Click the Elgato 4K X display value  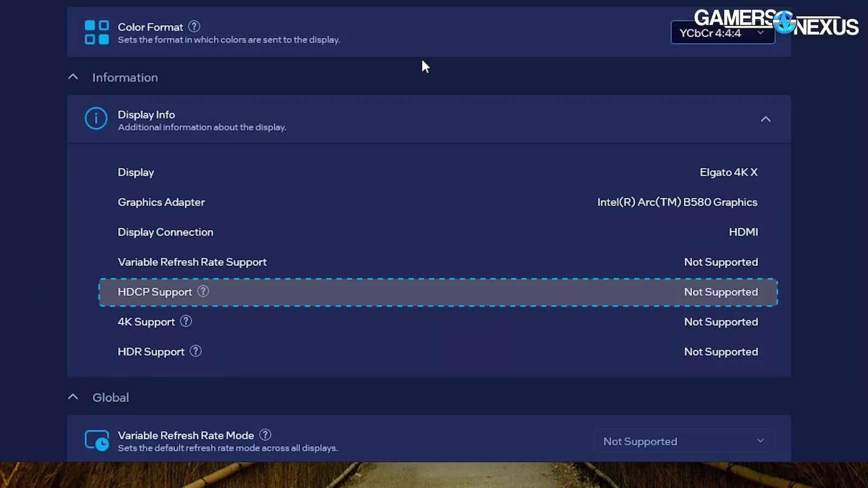click(728, 172)
